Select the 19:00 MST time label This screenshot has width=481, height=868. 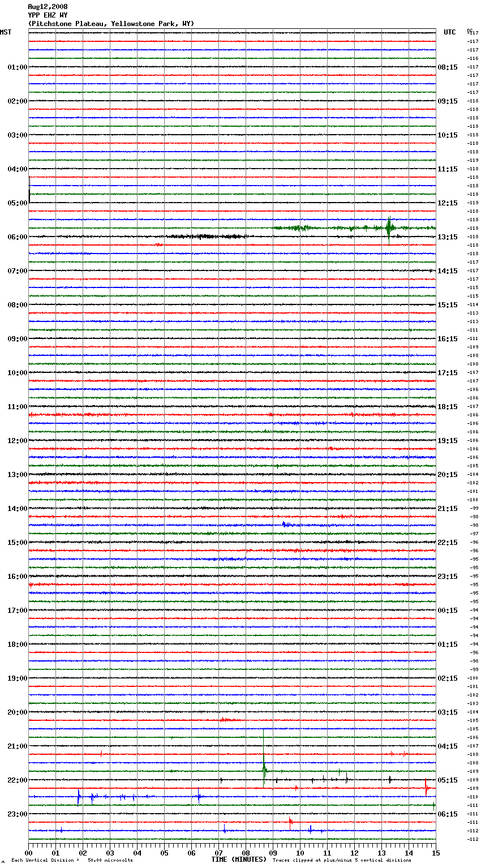point(18,678)
